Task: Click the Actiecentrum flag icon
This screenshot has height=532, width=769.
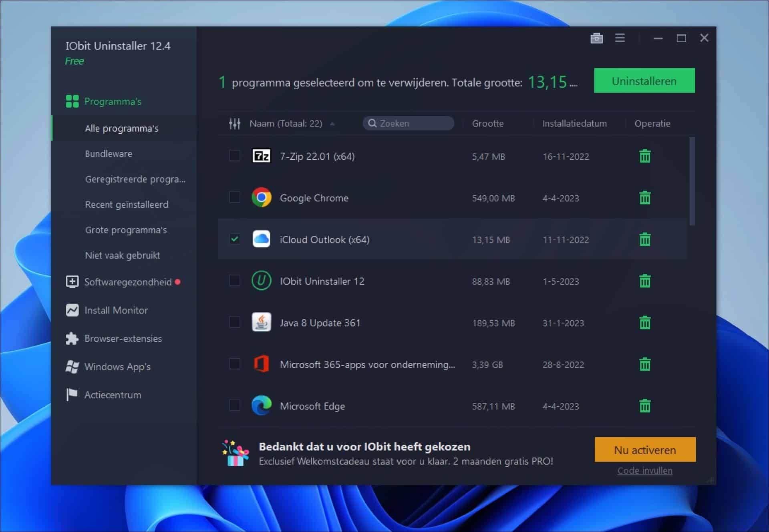Action: tap(72, 395)
